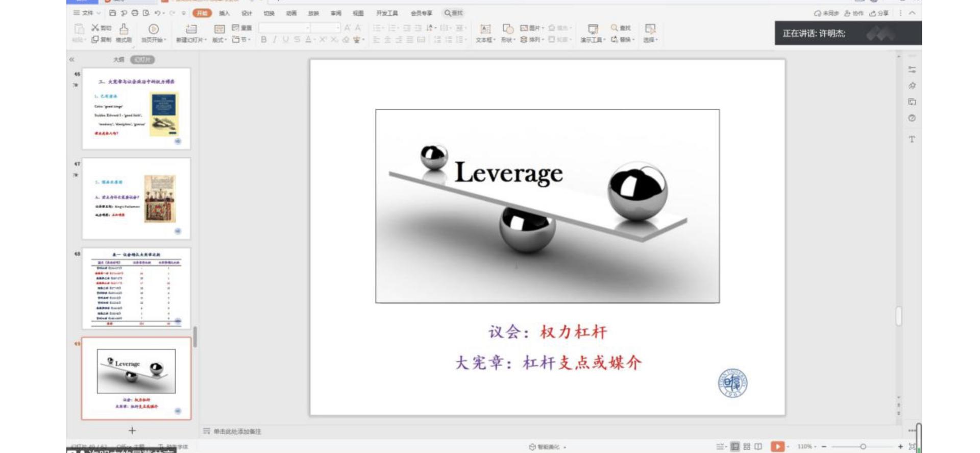
Task: Expand the font name dropdown
Action: 307,28
